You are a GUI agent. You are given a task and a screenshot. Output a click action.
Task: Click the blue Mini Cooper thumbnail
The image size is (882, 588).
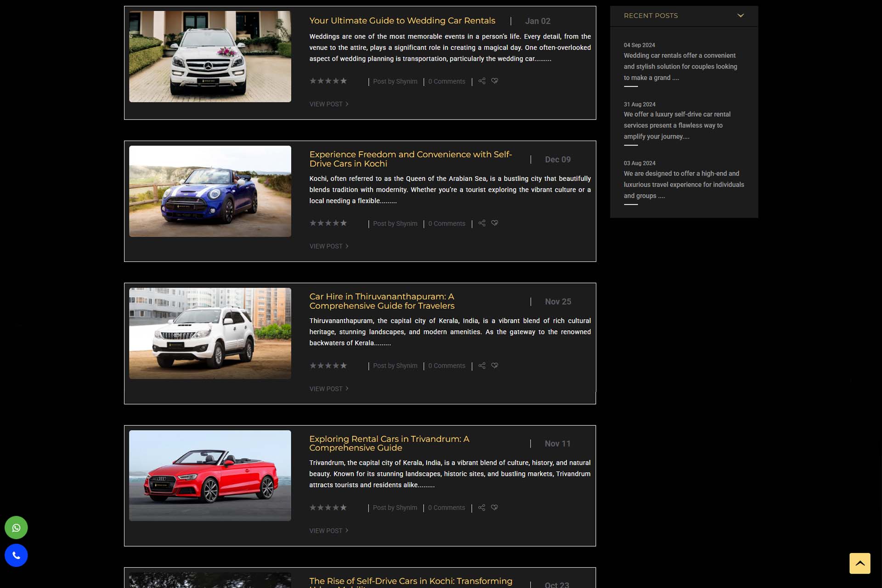point(210,191)
